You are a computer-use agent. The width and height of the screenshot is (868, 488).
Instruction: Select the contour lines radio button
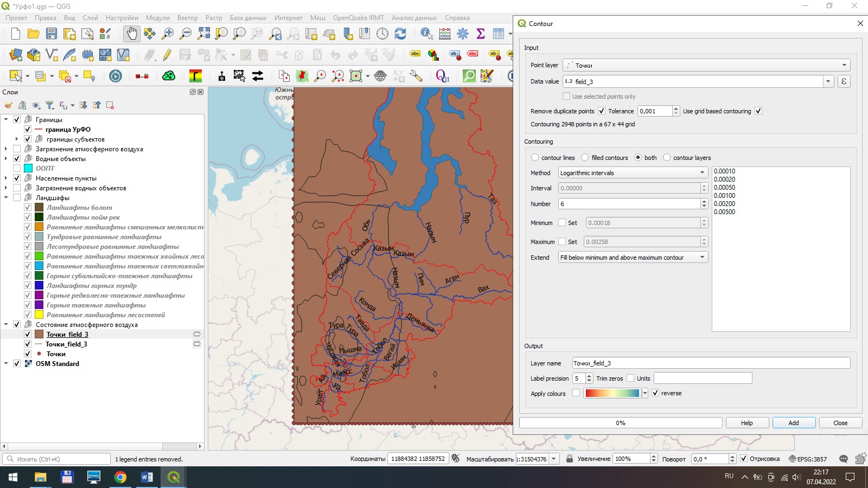[x=535, y=158]
